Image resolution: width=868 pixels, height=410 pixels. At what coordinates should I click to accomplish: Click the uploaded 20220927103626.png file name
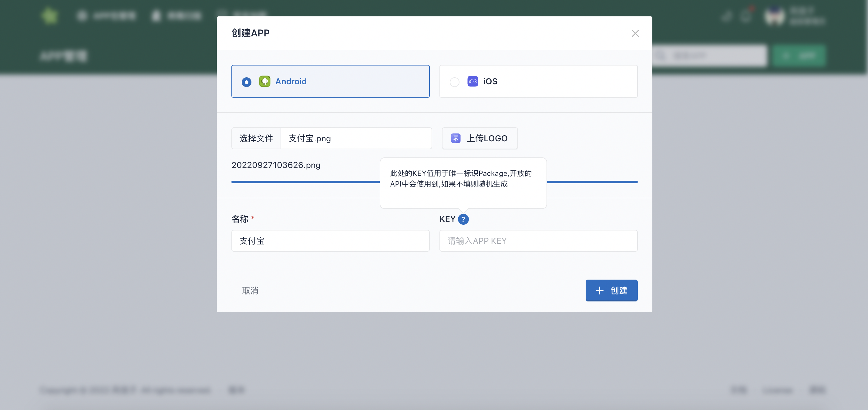point(276,165)
